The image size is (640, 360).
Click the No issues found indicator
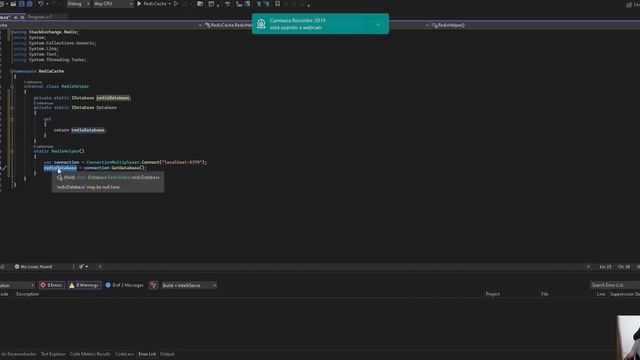[33, 267]
